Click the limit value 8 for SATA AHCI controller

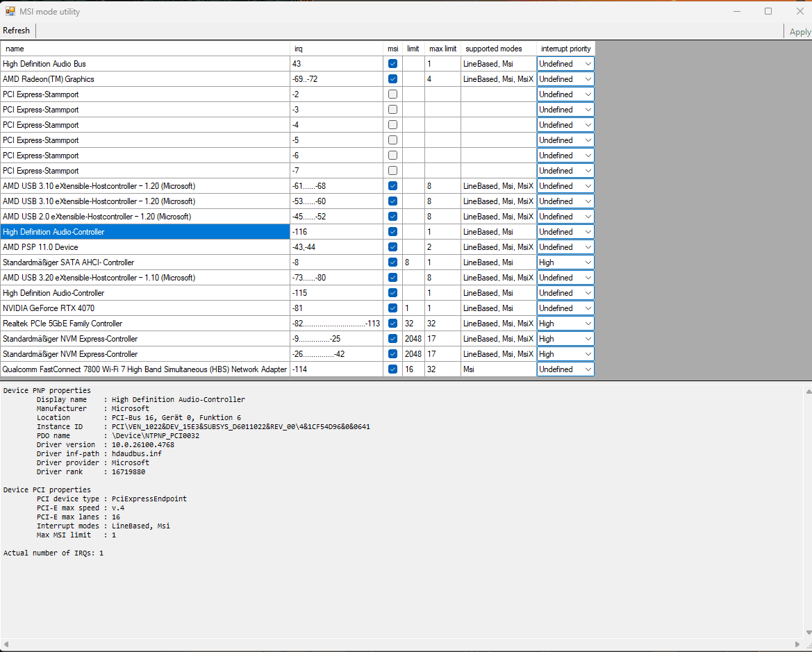click(x=413, y=262)
